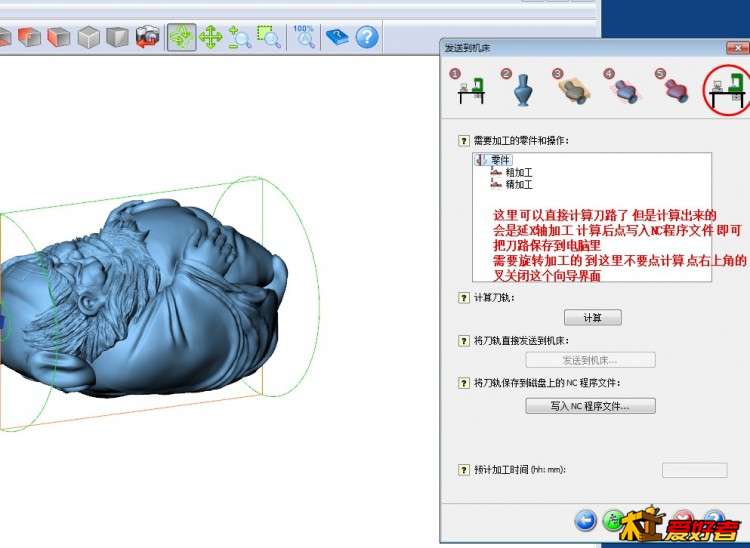Go to wizard step 2 vase icon
750x548 pixels.
[522, 89]
